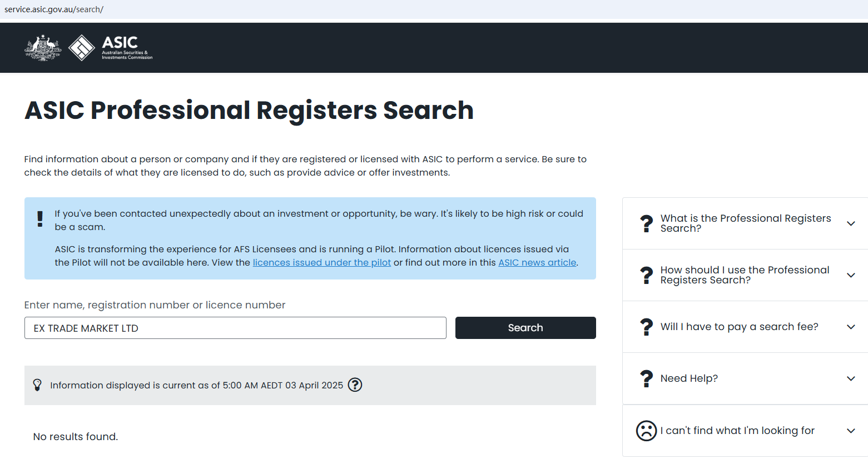Click the question mark icon beside Need Help
This screenshot has height=459, width=868.
coord(646,378)
